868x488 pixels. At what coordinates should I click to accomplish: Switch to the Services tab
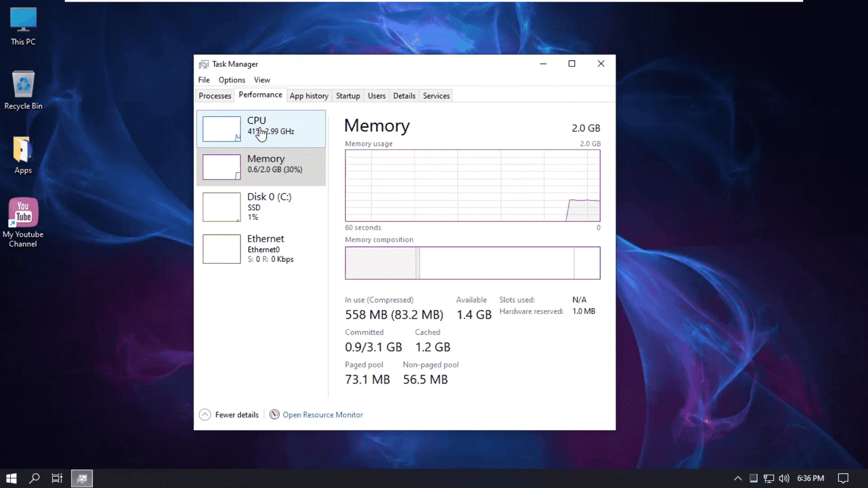pyautogui.click(x=436, y=96)
